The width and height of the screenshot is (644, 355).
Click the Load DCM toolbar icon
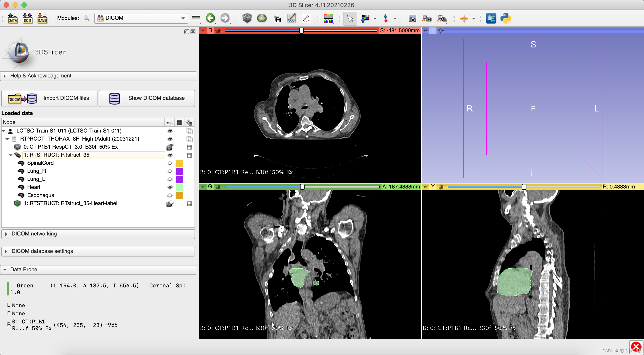coord(27,18)
